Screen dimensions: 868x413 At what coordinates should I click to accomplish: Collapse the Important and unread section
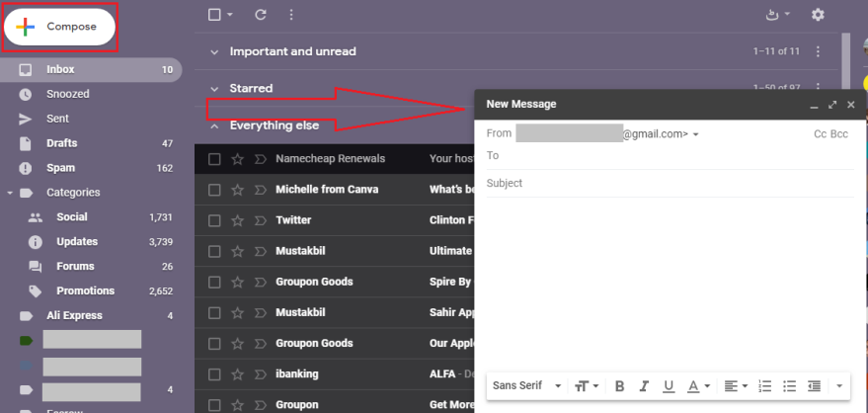coord(214,52)
